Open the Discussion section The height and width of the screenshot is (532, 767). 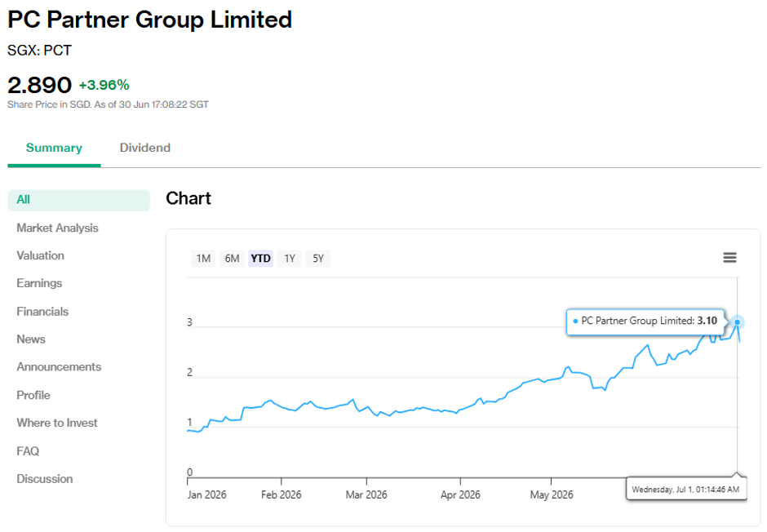tap(45, 479)
